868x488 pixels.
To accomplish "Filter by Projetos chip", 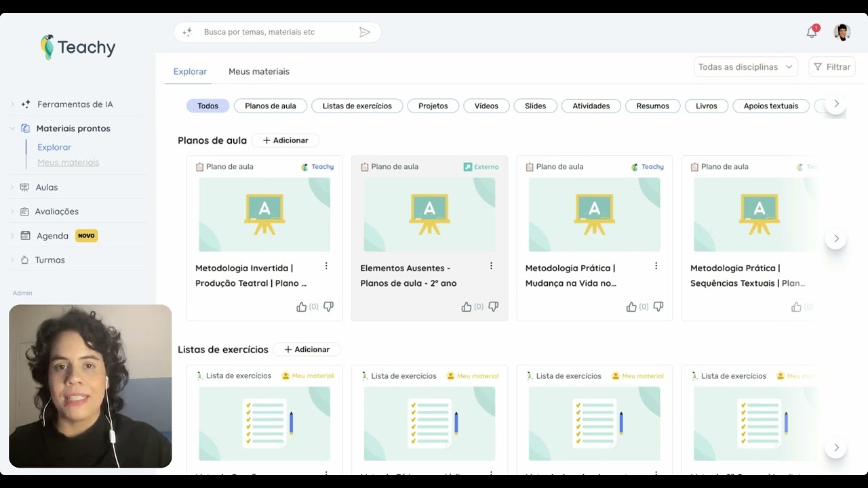I will (x=433, y=106).
